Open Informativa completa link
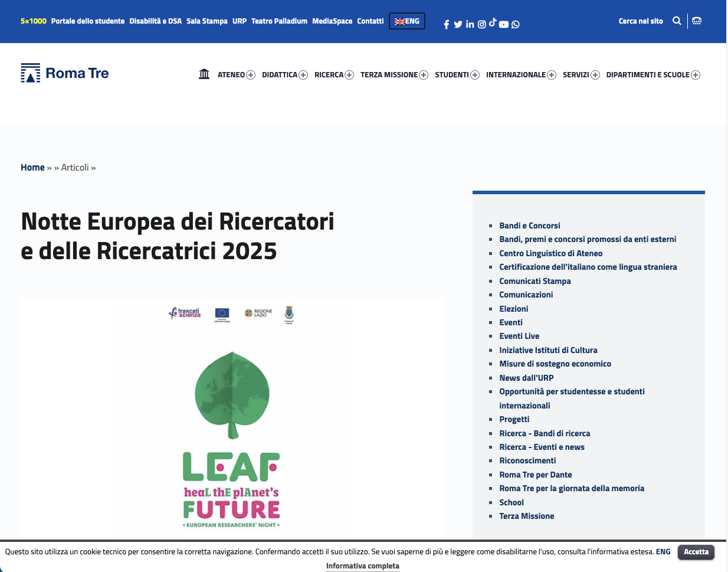 click(362, 566)
